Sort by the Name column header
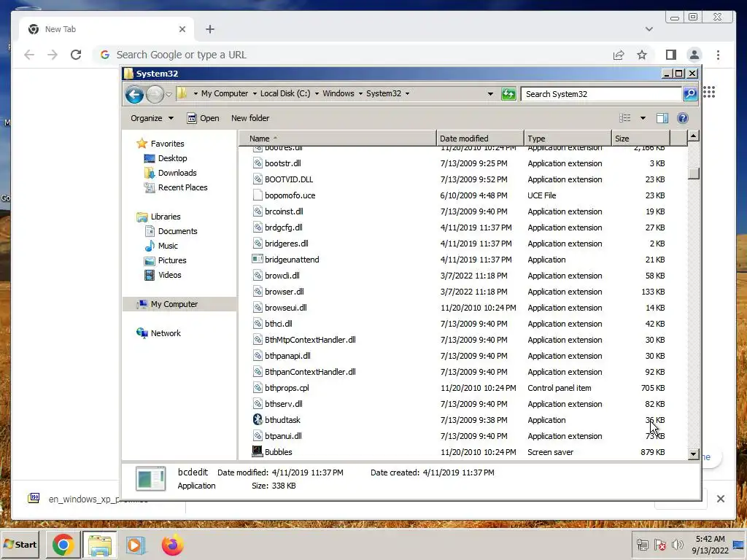Screen dimensions: 747x560 (x=337, y=139)
